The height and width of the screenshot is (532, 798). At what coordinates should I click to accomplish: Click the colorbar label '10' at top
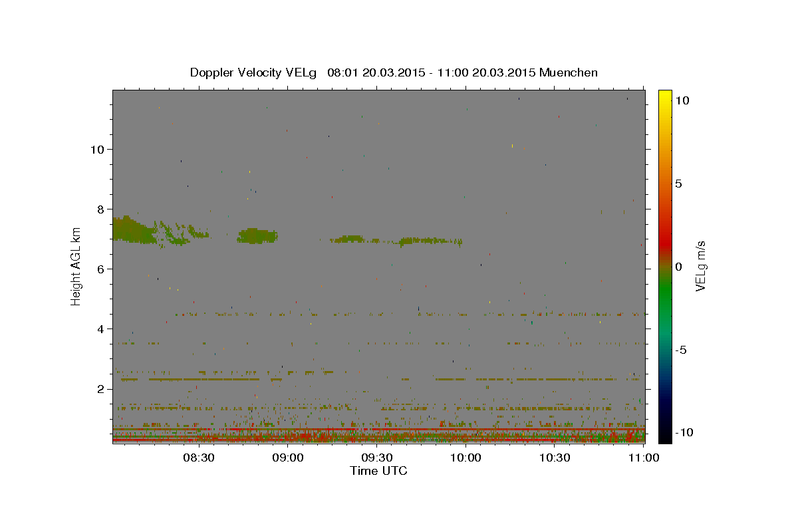tap(682, 100)
